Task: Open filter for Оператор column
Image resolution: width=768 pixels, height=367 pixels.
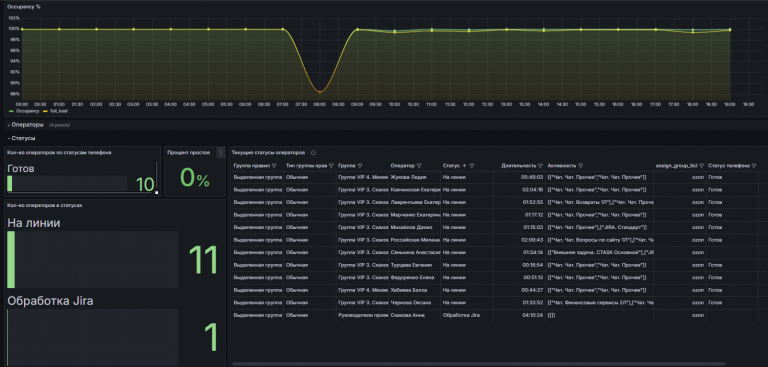Action: pos(419,166)
